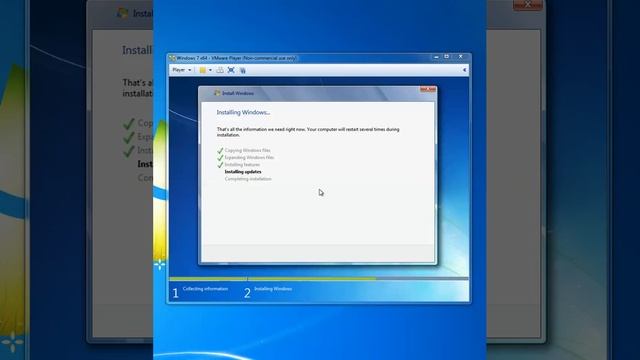Viewport: 640px width, 360px height.
Task: Click 'Installing updates' bold step text
Action: 243,172
